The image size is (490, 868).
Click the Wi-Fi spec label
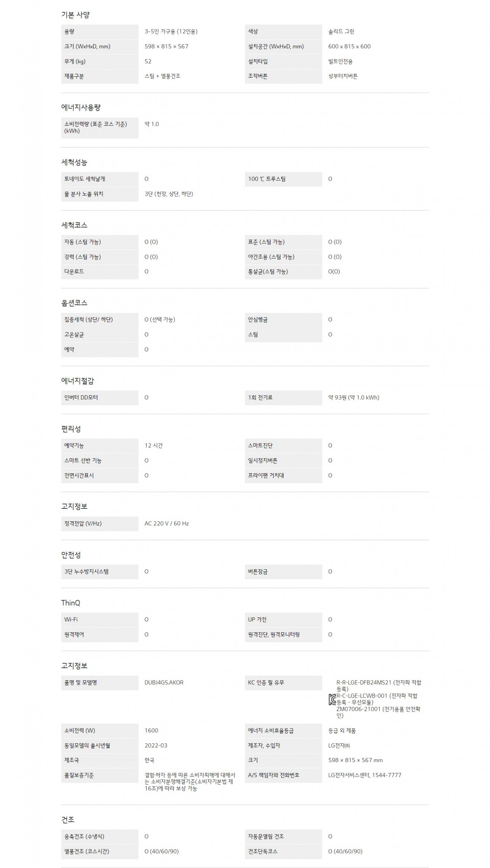point(71,619)
